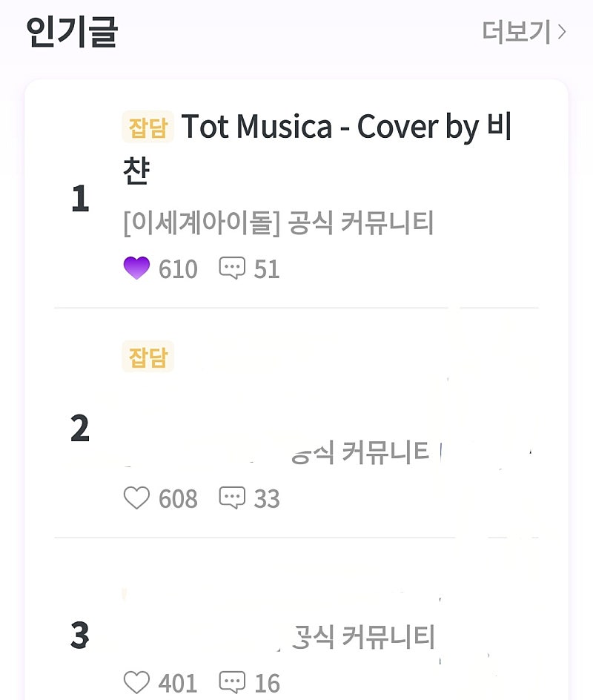The width and height of the screenshot is (593, 700).
Task: Like the post with 608 hearts
Action: tap(136, 498)
